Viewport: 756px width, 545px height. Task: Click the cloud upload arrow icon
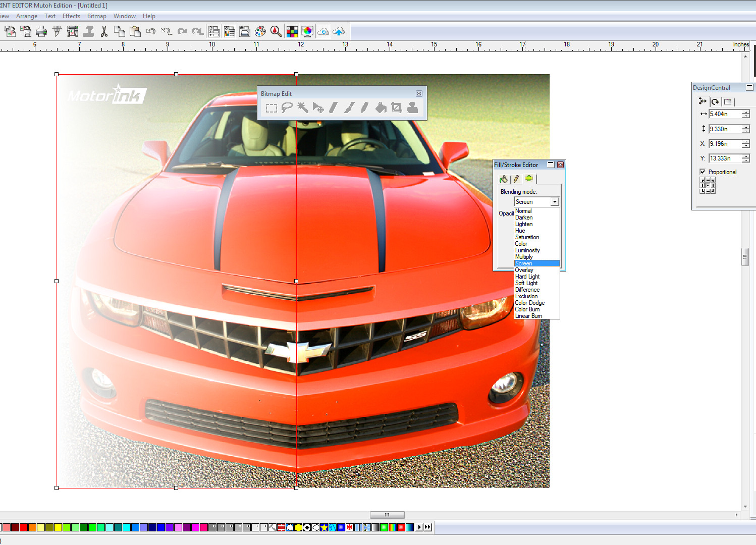[x=339, y=32]
